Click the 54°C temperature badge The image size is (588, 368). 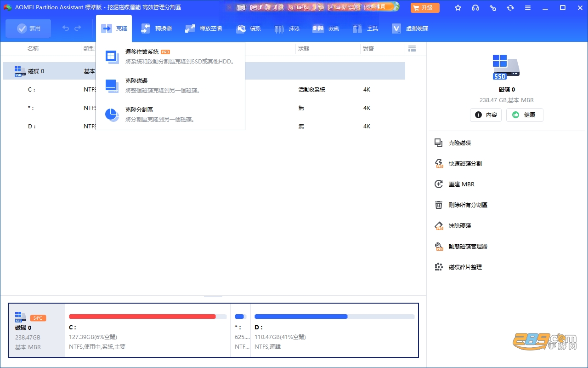coord(38,318)
